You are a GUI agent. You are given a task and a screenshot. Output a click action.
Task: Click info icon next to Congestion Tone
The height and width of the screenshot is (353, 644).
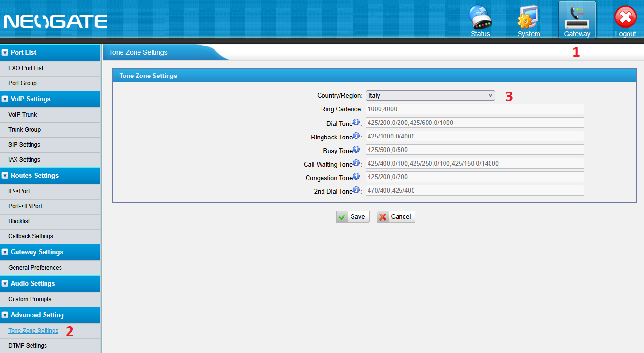(356, 177)
